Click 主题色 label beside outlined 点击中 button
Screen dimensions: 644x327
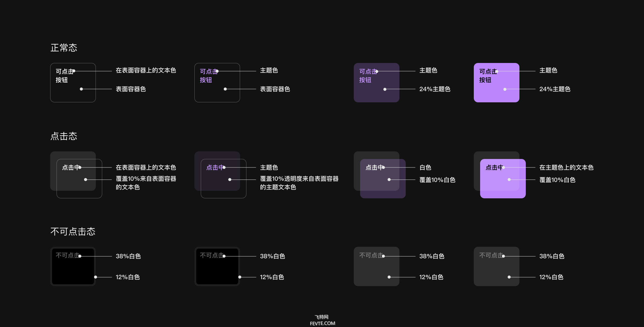(x=269, y=167)
